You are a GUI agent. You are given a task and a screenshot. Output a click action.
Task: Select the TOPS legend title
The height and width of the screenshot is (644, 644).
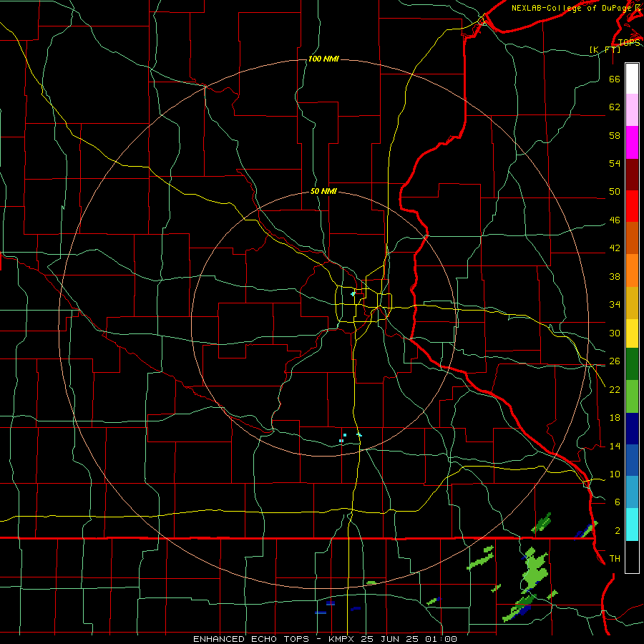click(x=629, y=43)
